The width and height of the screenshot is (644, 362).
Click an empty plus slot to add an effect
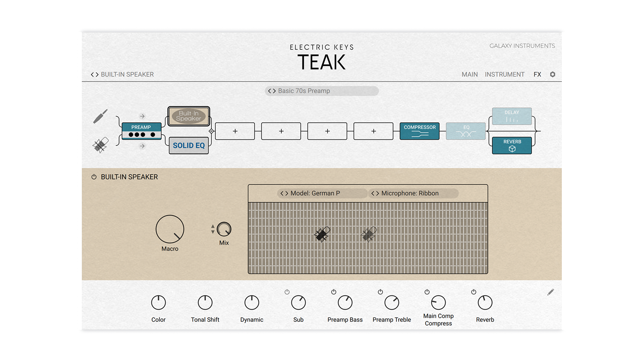(x=234, y=131)
